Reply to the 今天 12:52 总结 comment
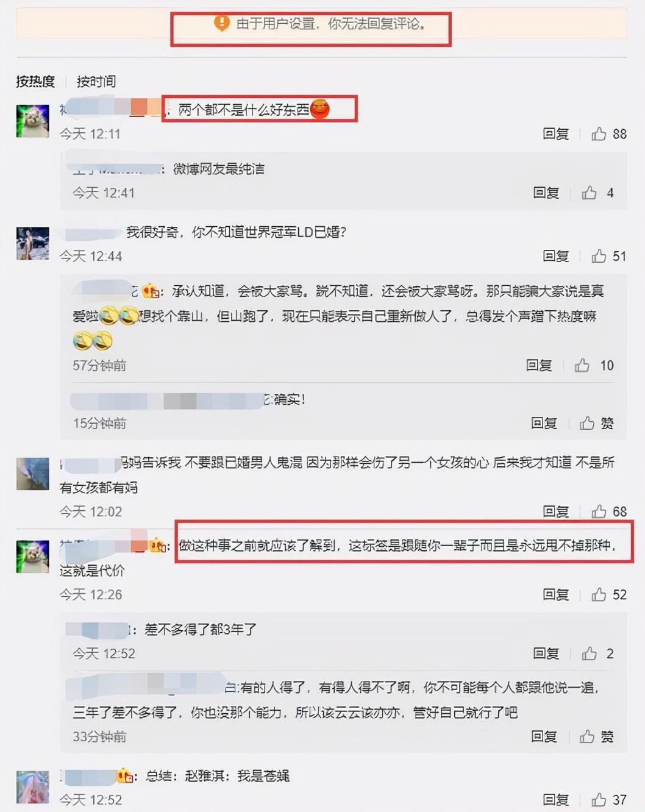 coord(555,799)
